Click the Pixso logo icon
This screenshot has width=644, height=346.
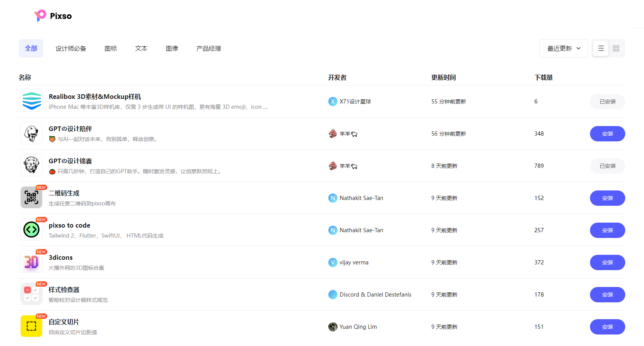point(40,16)
